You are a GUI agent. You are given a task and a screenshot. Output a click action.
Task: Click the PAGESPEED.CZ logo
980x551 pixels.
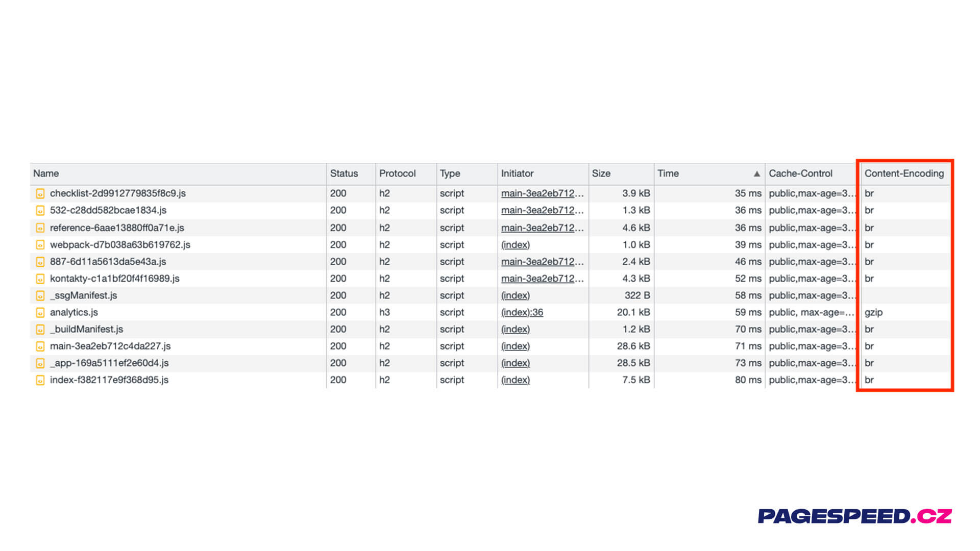point(854,516)
